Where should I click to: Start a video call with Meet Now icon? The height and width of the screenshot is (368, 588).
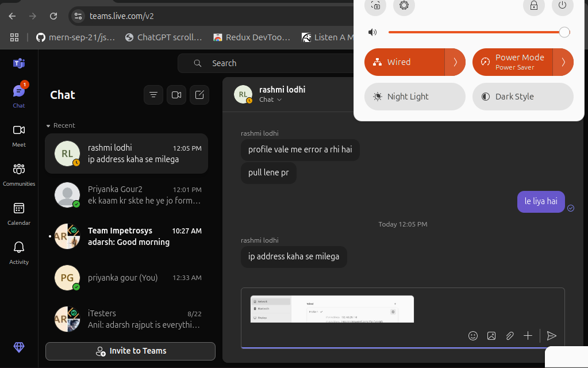click(x=176, y=95)
